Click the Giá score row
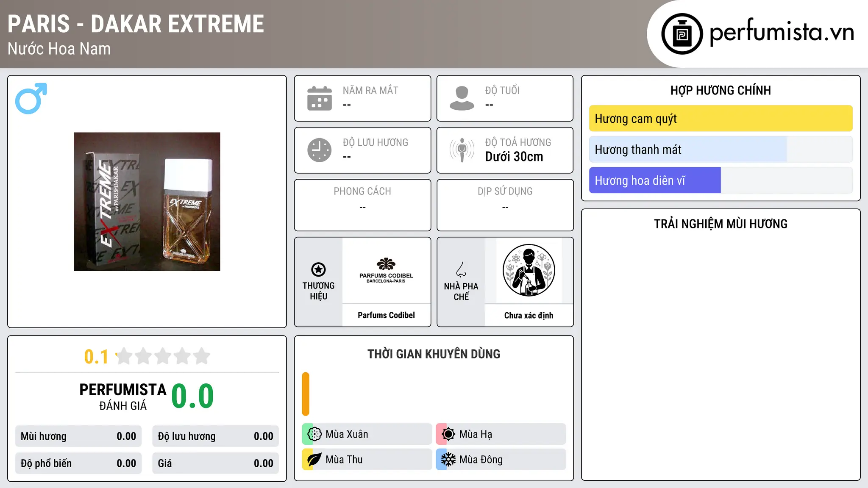868x488 pixels. click(215, 463)
